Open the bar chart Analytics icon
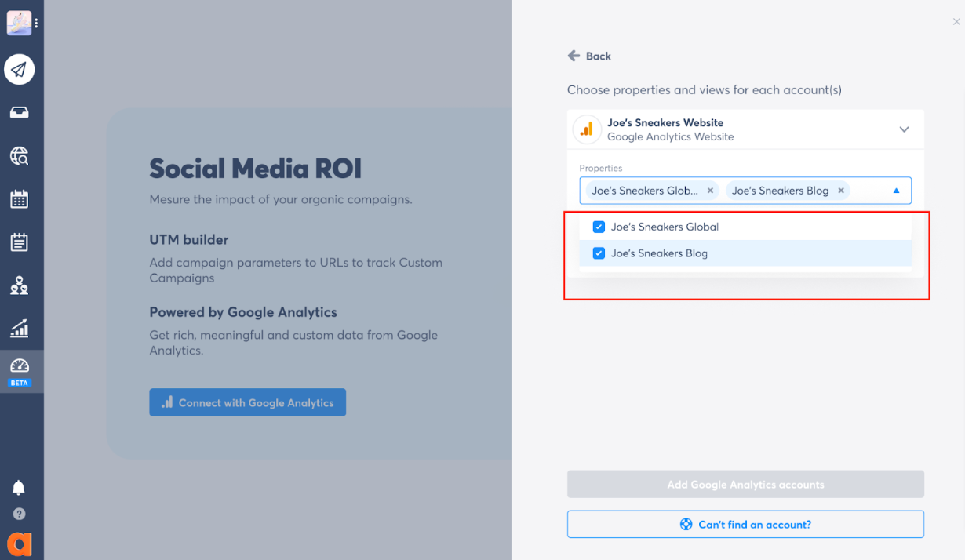The height and width of the screenshot is (560, 965). point(19,328)
